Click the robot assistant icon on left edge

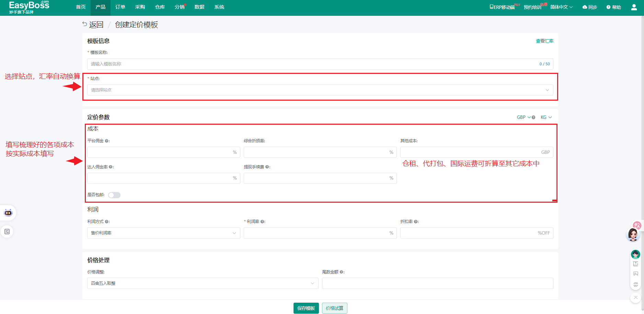pyautogui.click(x=8, y=213)
